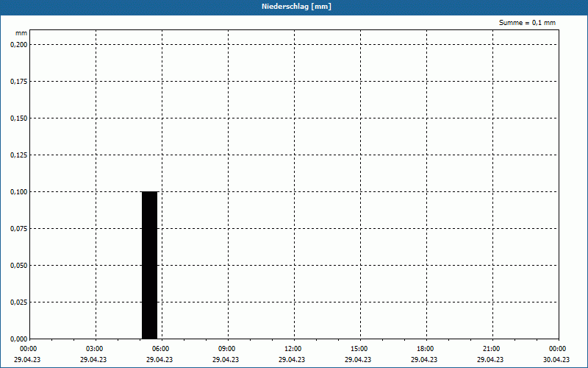Viewport: 588px width, 368px height.
Task: Click the 0,075 y-axis label
Action: pos(19,229)
